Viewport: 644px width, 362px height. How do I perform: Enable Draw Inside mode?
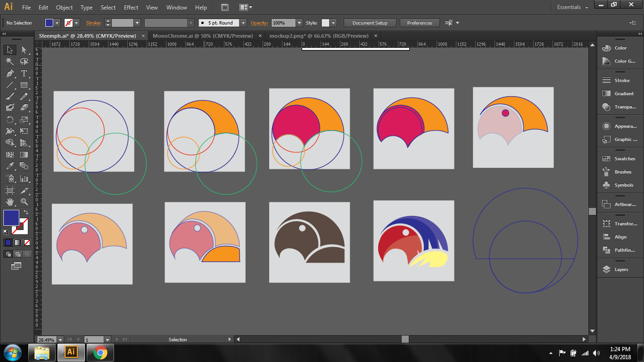(x=27, y=254)
